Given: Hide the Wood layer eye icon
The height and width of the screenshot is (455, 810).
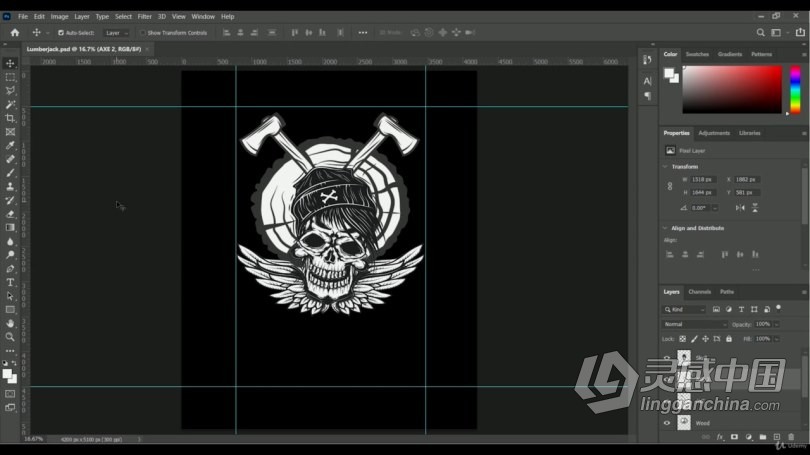Looking at the screenshot, I should click(667, 423).
